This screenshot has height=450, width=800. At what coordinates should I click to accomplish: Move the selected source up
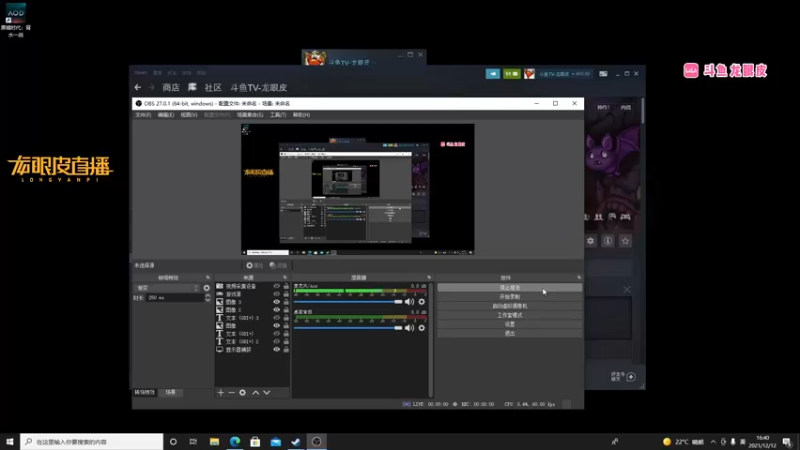coord(256,392)
